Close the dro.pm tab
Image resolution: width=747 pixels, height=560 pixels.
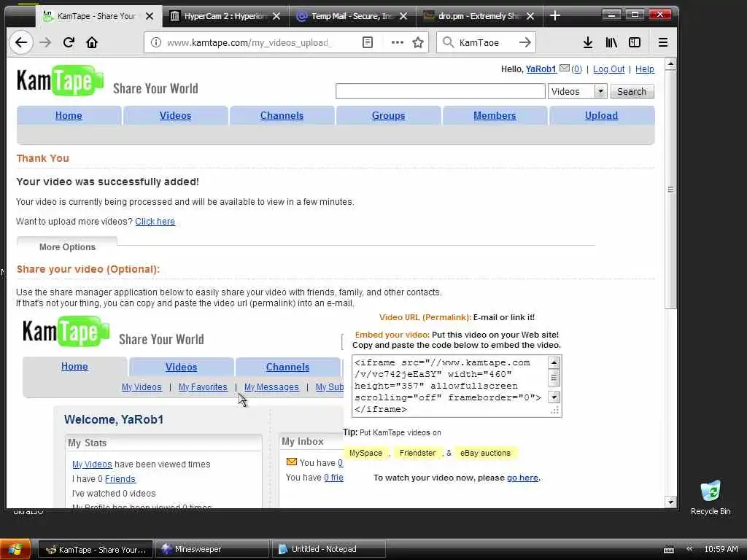[530, 16]
